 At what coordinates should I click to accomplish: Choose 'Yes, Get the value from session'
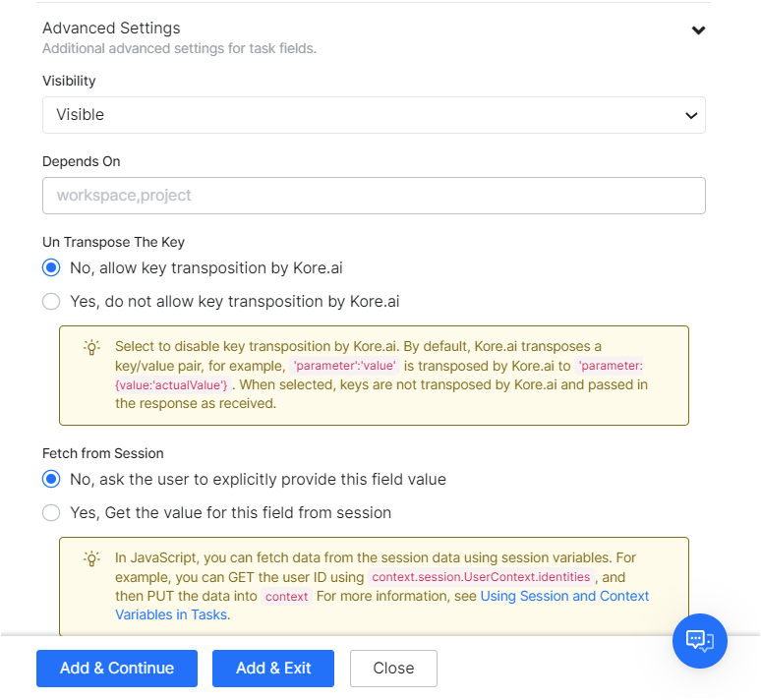51,513
